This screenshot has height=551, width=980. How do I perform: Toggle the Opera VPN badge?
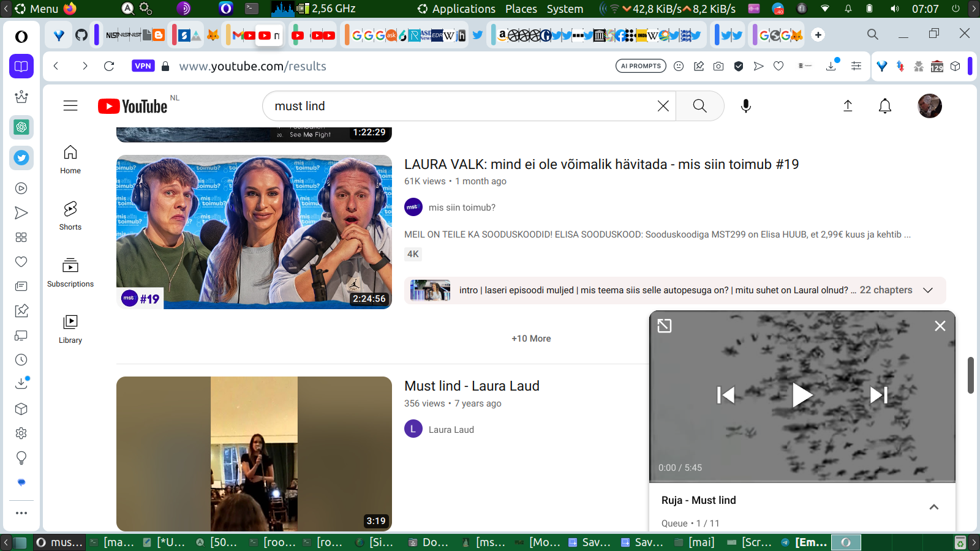tap(143, 66)
